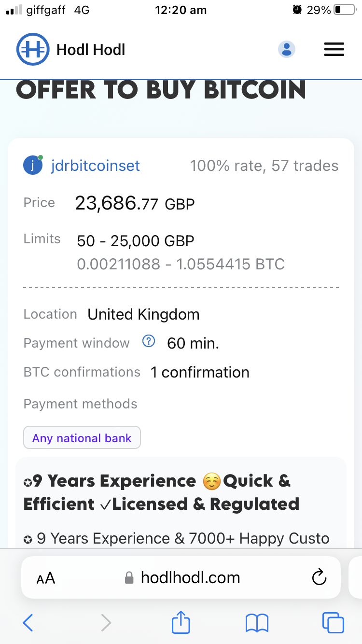
Task: Tap the Safari forward arrow
Action: (x=106, y=623)
